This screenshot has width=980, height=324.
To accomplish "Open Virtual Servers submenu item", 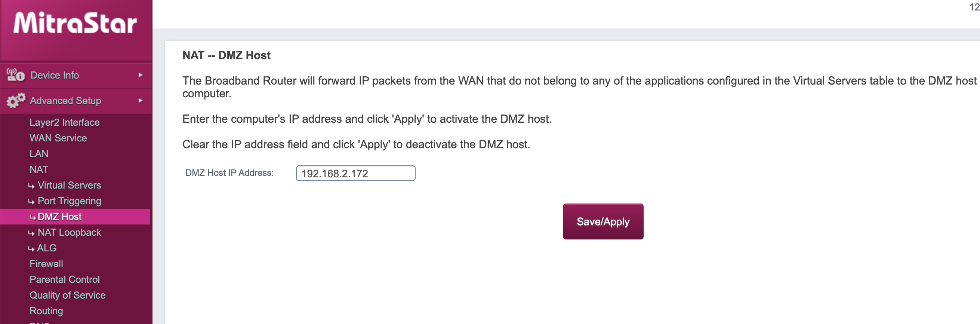I will 69,185.
